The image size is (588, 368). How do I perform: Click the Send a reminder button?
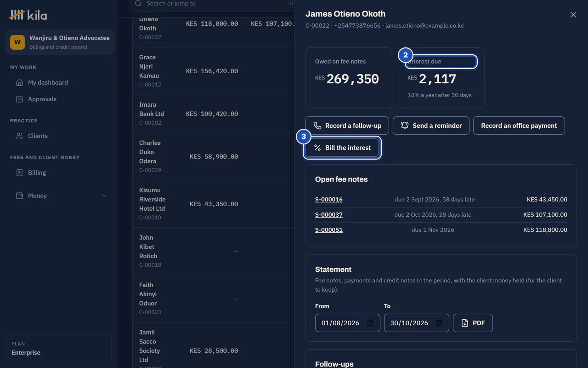coord(431,126)
